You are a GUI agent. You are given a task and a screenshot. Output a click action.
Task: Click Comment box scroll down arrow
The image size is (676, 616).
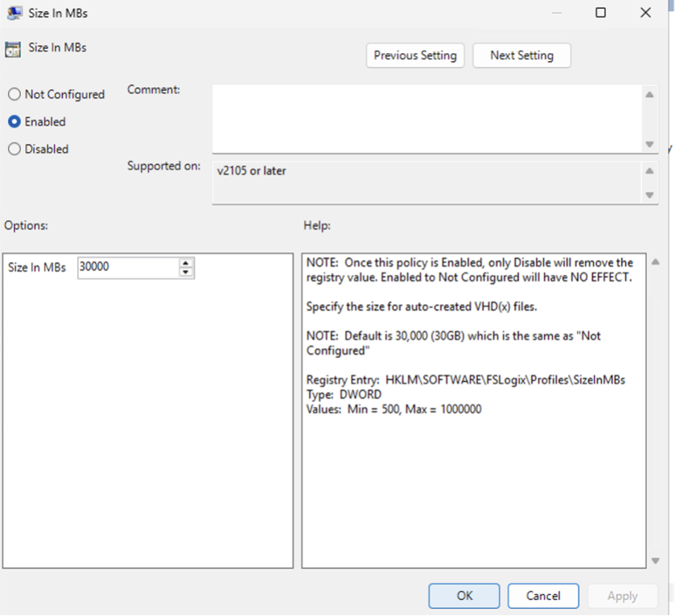(649, 144)
